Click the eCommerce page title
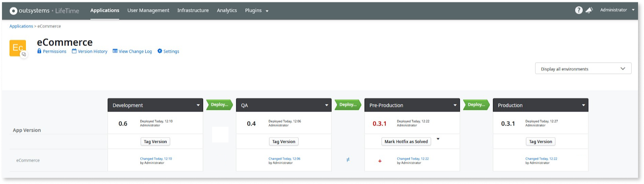 coord(65,42)
